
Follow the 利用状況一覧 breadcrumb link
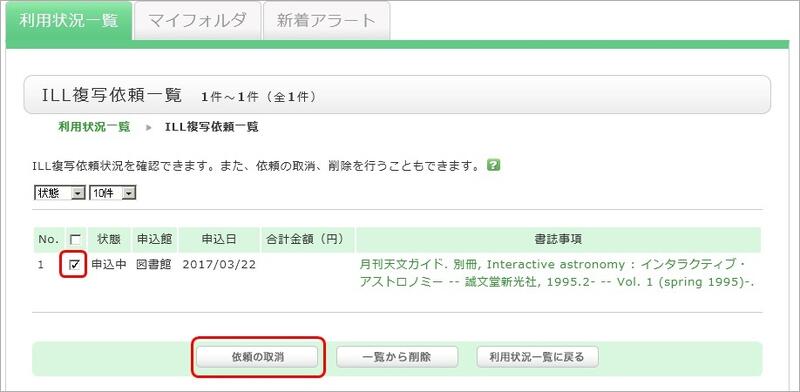[x=94, y=127]
